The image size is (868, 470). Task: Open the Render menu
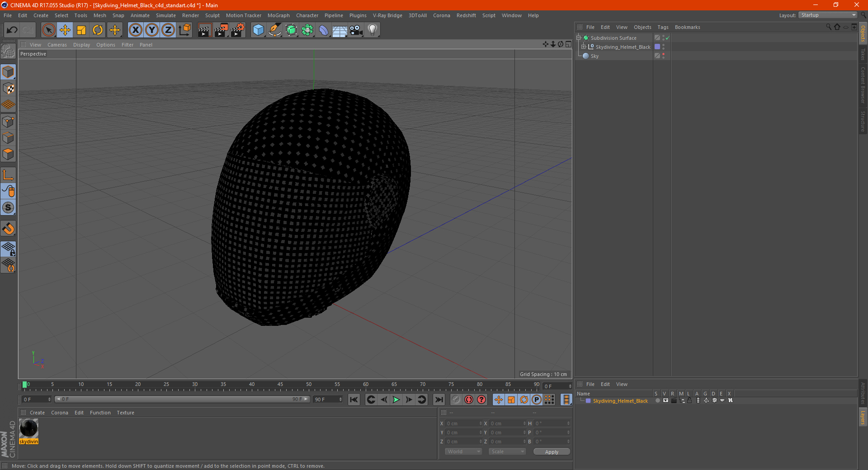(190, 15)
